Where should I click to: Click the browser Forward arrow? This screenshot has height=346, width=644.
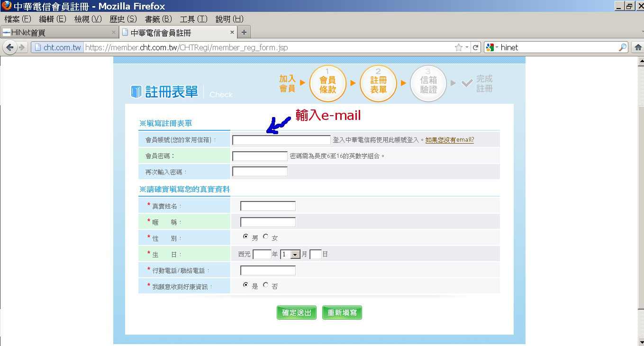click(x=21, y=47)
